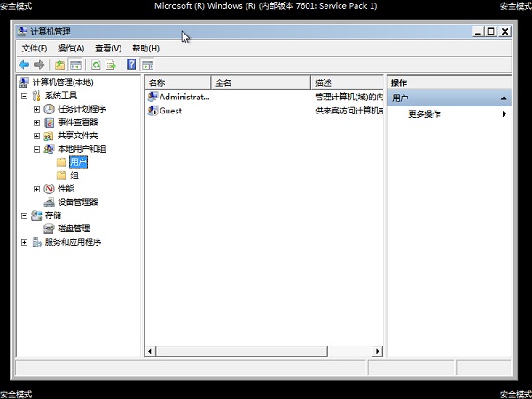Expand the 性能 tree node
This screenshot has width=532, height=399.
click(x=36, y=189)
